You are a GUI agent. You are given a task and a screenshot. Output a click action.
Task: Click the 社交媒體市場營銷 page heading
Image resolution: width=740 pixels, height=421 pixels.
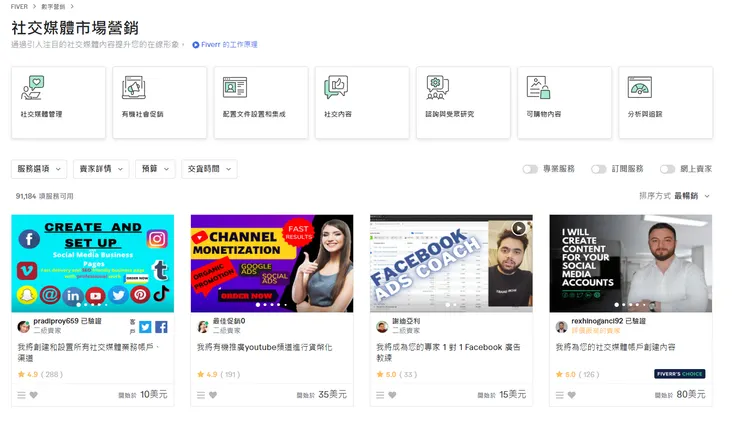(x=75, y=28)
